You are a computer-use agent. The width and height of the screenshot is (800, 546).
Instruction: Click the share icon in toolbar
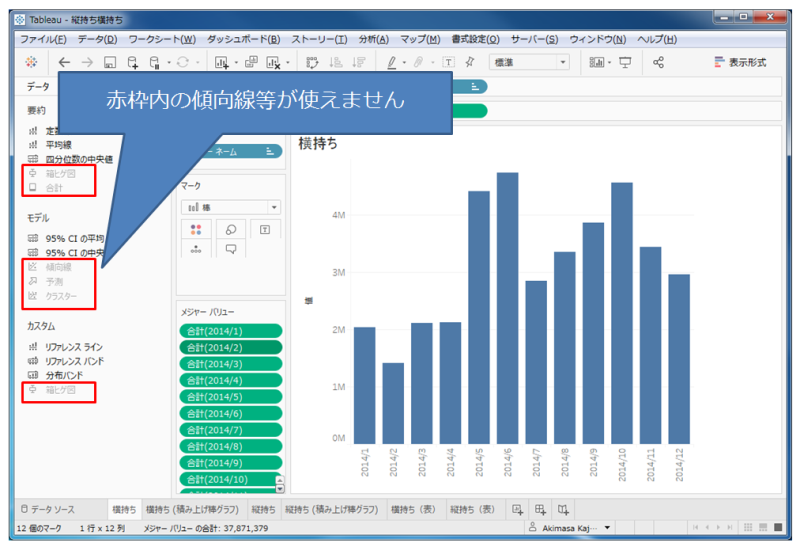658,62
